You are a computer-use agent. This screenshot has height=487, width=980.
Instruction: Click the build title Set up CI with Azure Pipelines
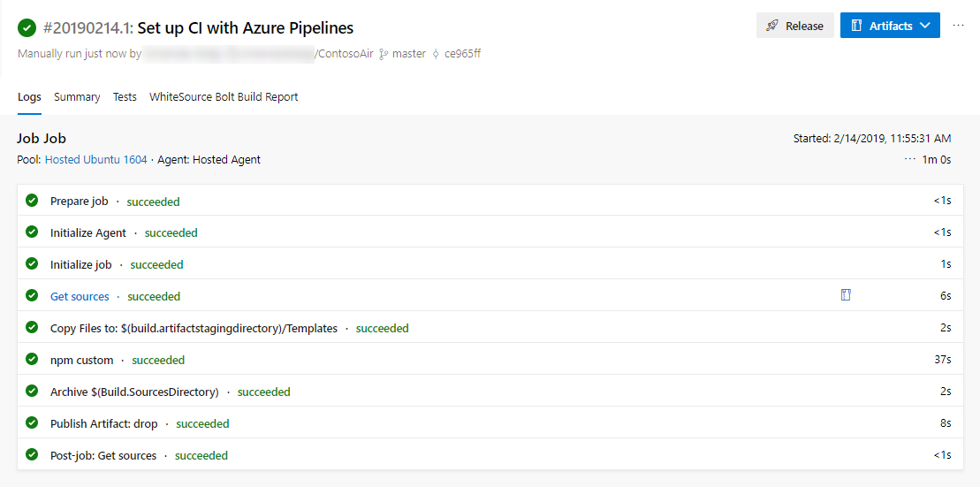click(246, 27)
